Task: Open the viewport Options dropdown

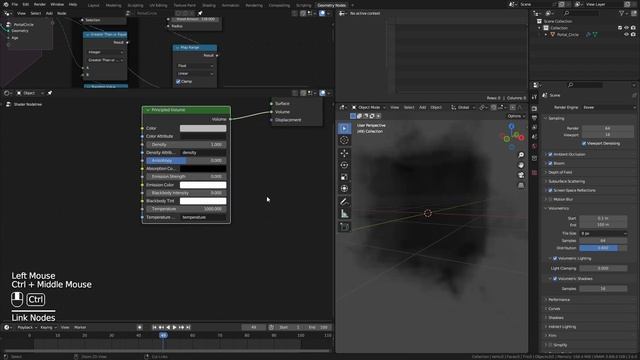Action: 516,116
